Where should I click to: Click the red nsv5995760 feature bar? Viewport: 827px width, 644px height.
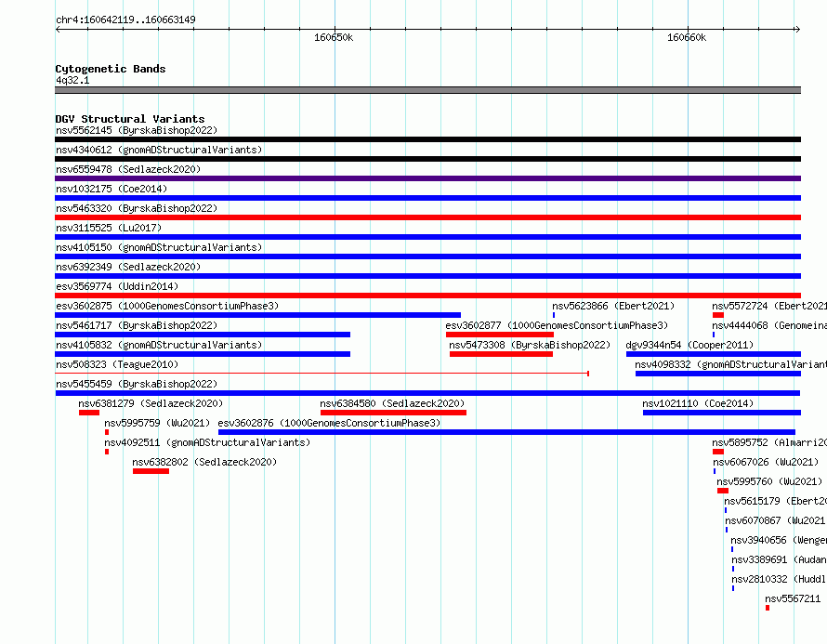pyautogui.click(x=723, y=491)
